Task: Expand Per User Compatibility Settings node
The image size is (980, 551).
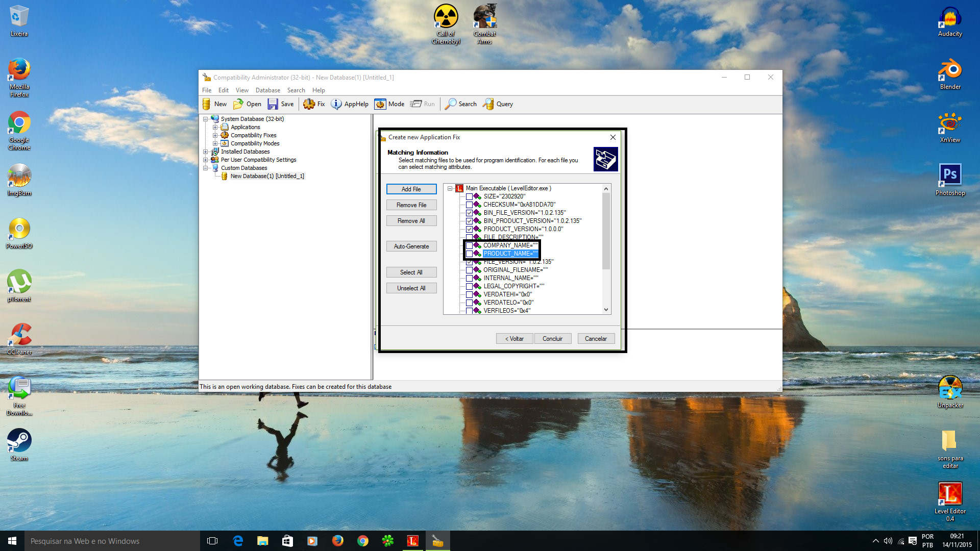Action: [206, 160]
